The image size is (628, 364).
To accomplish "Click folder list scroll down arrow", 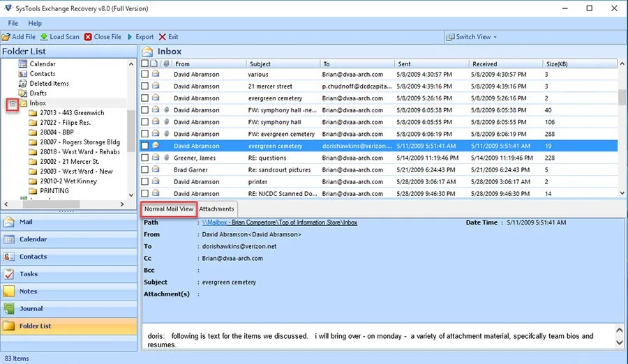I will tap(131, 195).
